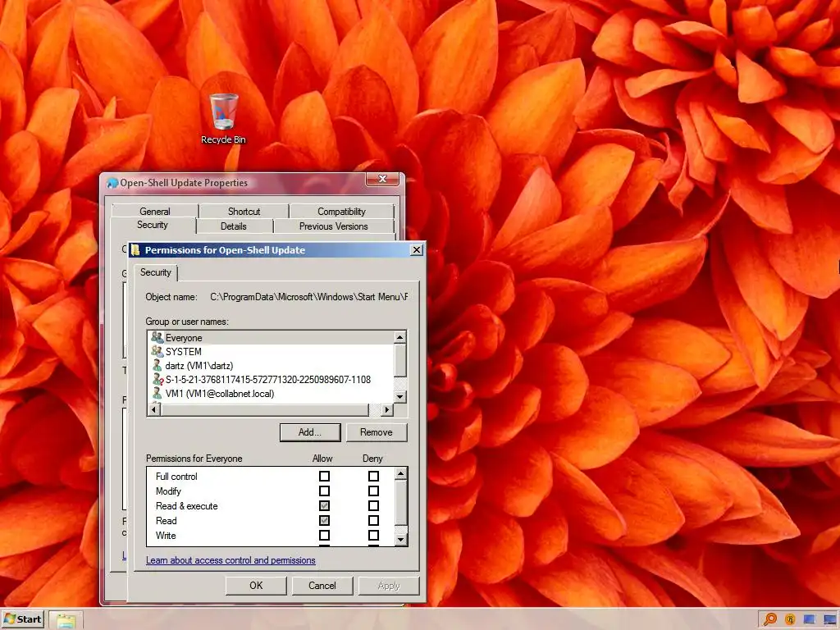840x630 pixels.
Task: Click permissions list scroll down arrow
Action: 400,540
